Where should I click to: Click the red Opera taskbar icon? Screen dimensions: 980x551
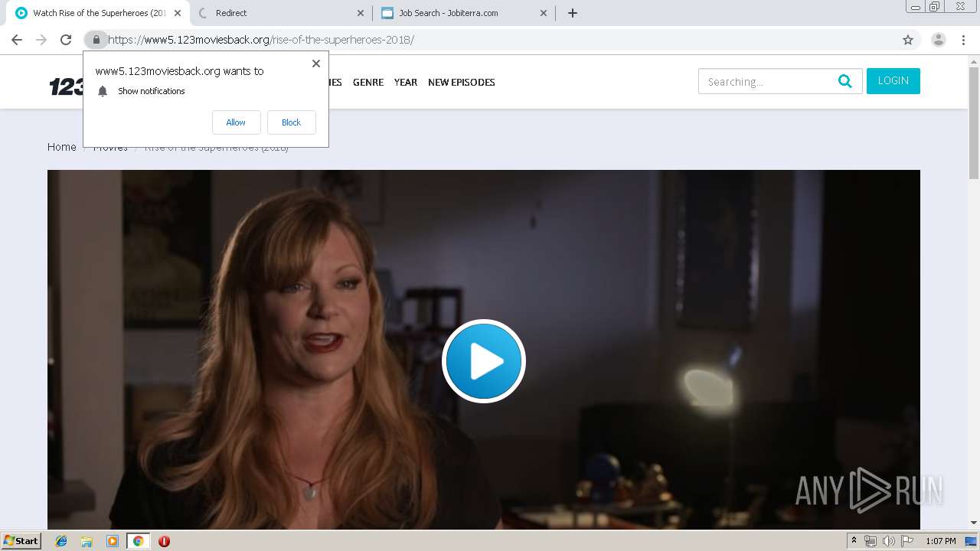tap(164, 541)
